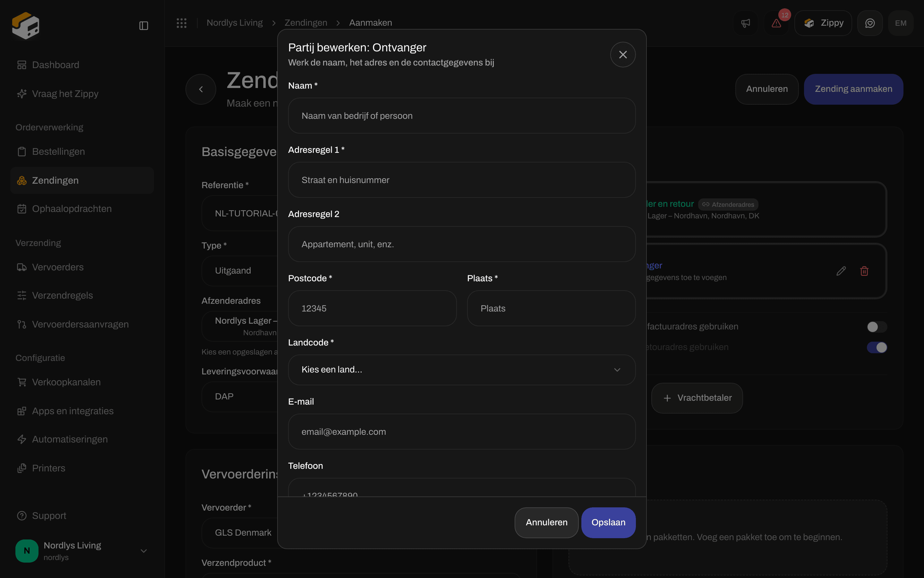This screenshot has height=578, width=924.
Task: Toggle retouradres gebruiken switch
Action: click(x=877, y=347)
